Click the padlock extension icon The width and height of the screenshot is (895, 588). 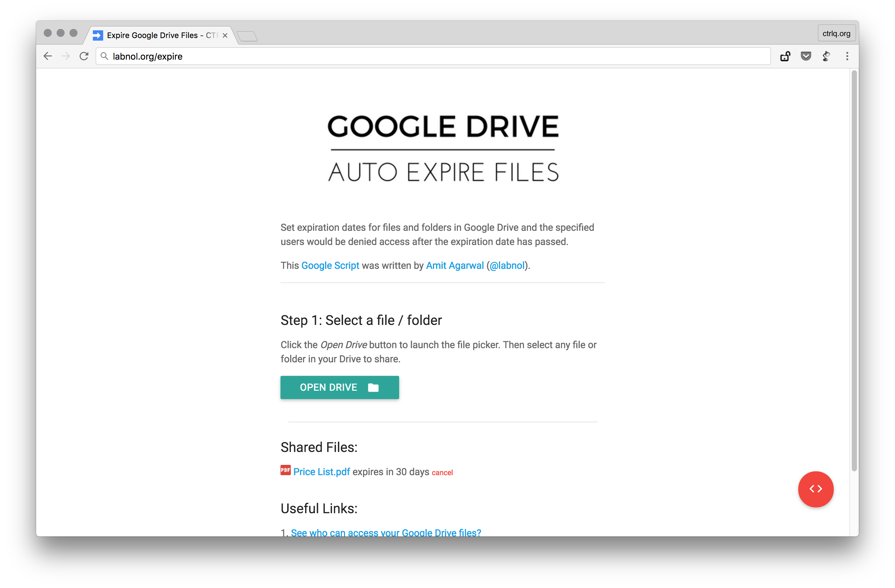[785, 56]
